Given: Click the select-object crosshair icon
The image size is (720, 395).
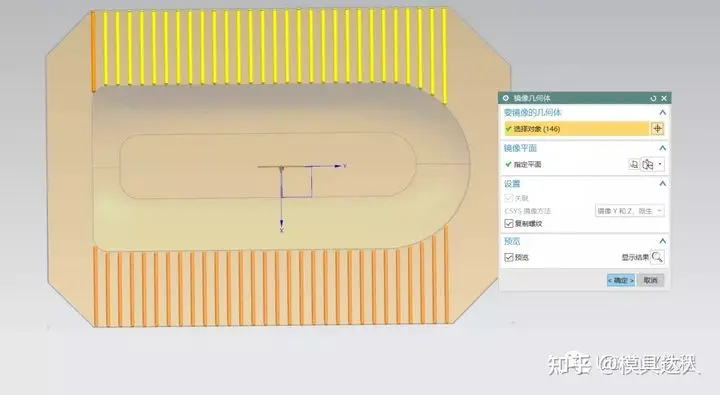Looking at the screenshot, I should coord(658,129).
